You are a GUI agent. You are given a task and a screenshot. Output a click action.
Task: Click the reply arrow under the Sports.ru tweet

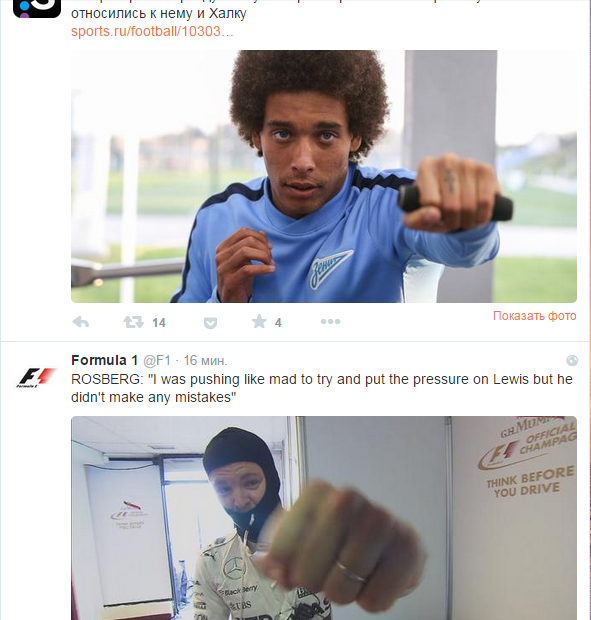[x=81, y=322]
